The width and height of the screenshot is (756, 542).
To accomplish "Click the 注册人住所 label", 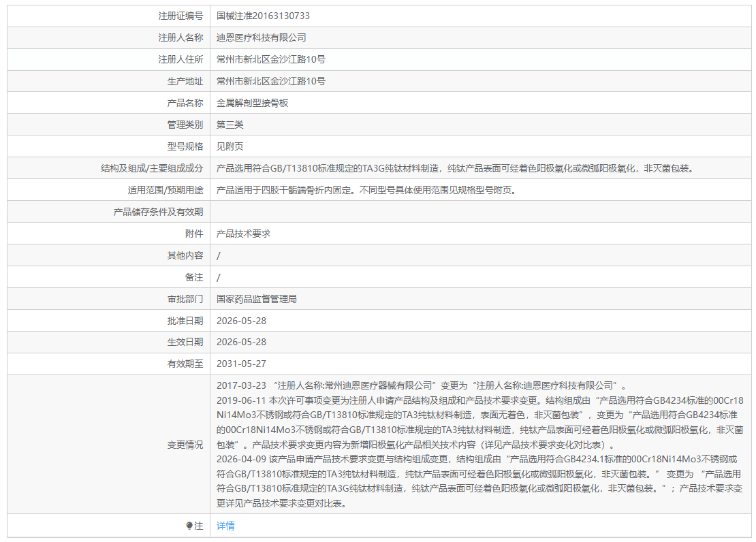I will click(x=180, y=59).
